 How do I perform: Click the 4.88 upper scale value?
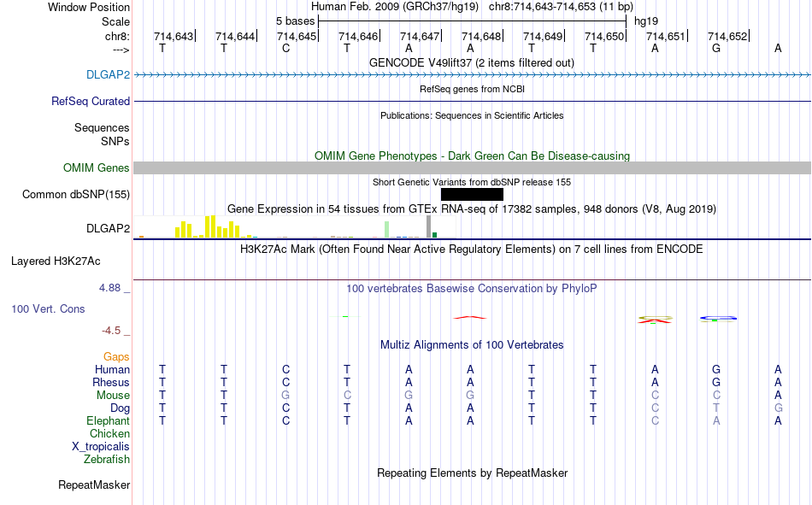[x=110, y=288]
